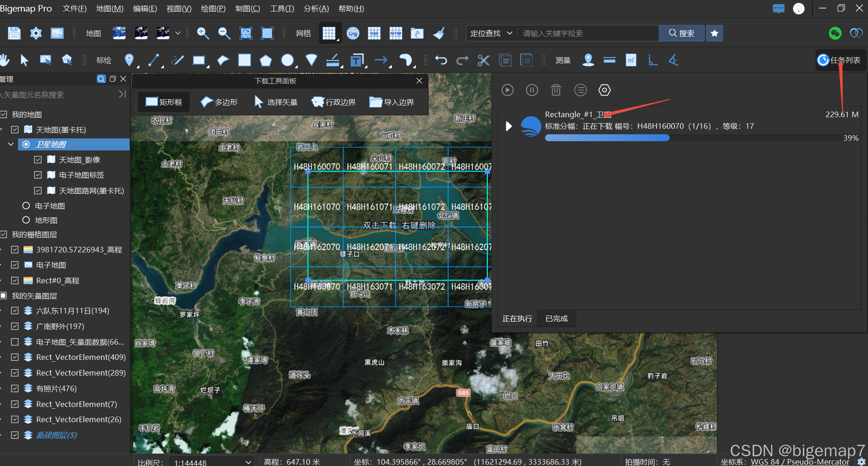Toggle 天地图路网(墨卡托) checkbox
The height and width of the screenshot is (466, 868).
coord(38,191)
